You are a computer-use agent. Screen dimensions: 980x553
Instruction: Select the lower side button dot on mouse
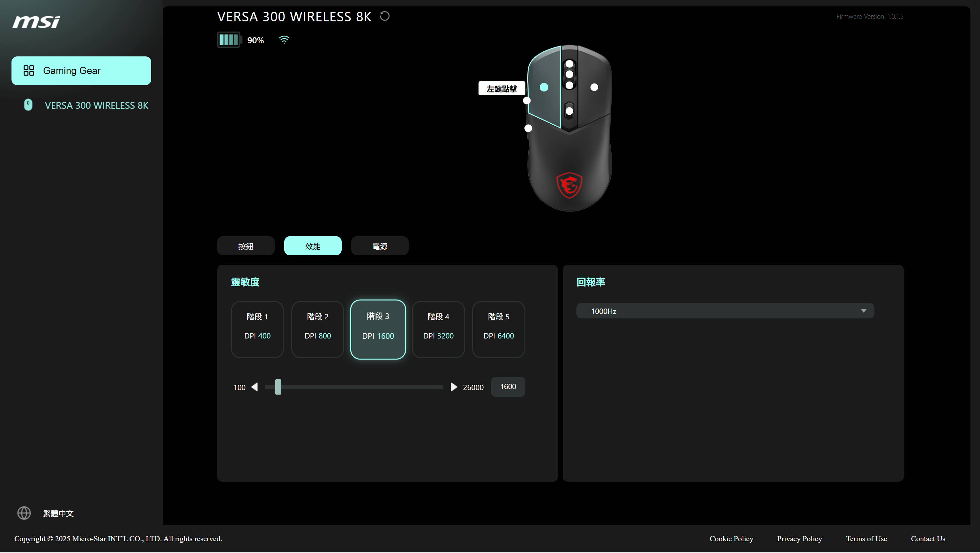coord(528,128)
